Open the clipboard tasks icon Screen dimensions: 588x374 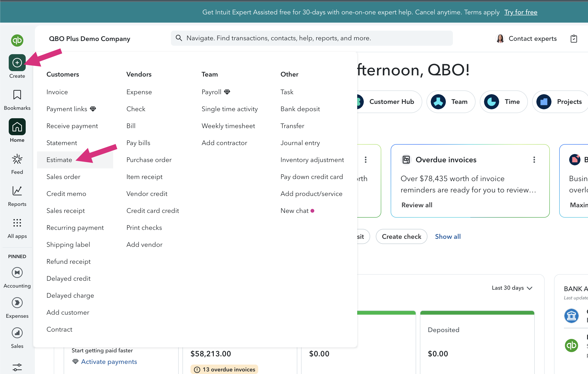pyautogui.click(x=574, y=39)
